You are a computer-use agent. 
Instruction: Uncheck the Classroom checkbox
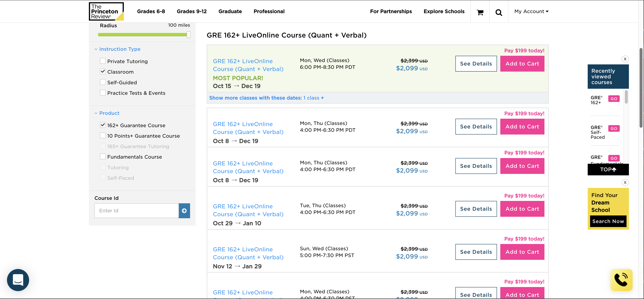click(x=102, y=72)
